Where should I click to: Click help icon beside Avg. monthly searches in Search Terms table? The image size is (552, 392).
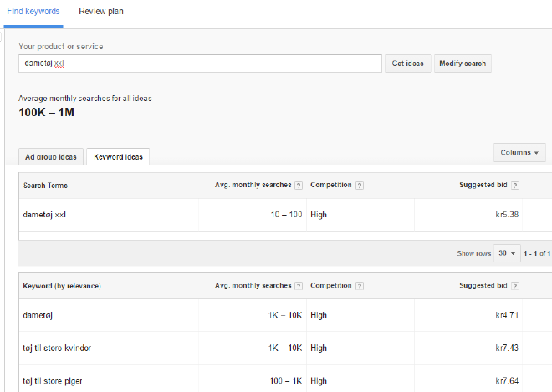pos(299,186)
